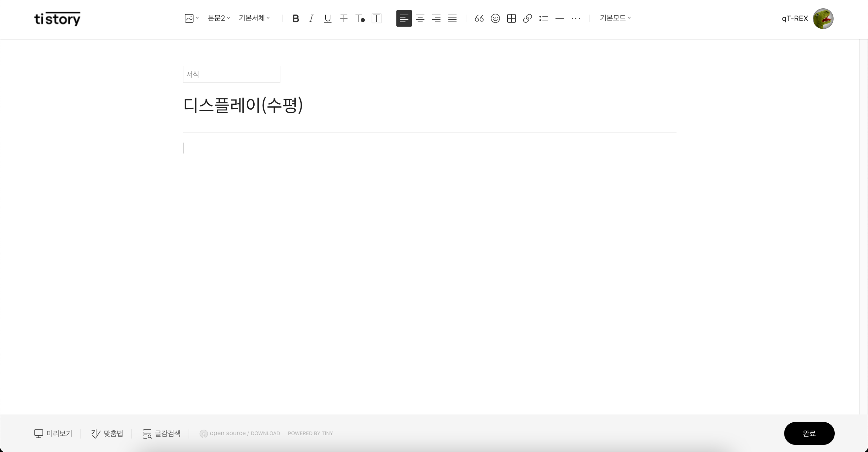Insert a table
This screenshot has width=868, height=452.
click(x=511, y=18)
